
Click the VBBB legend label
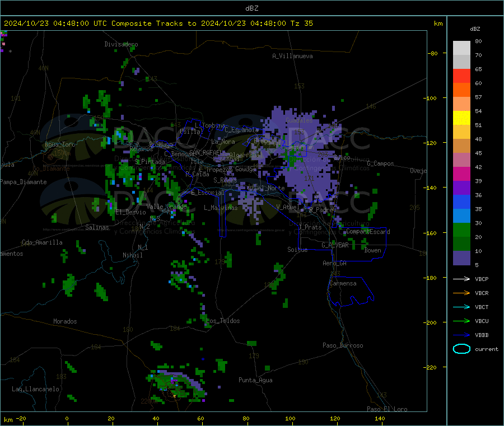tap(482, 335)
